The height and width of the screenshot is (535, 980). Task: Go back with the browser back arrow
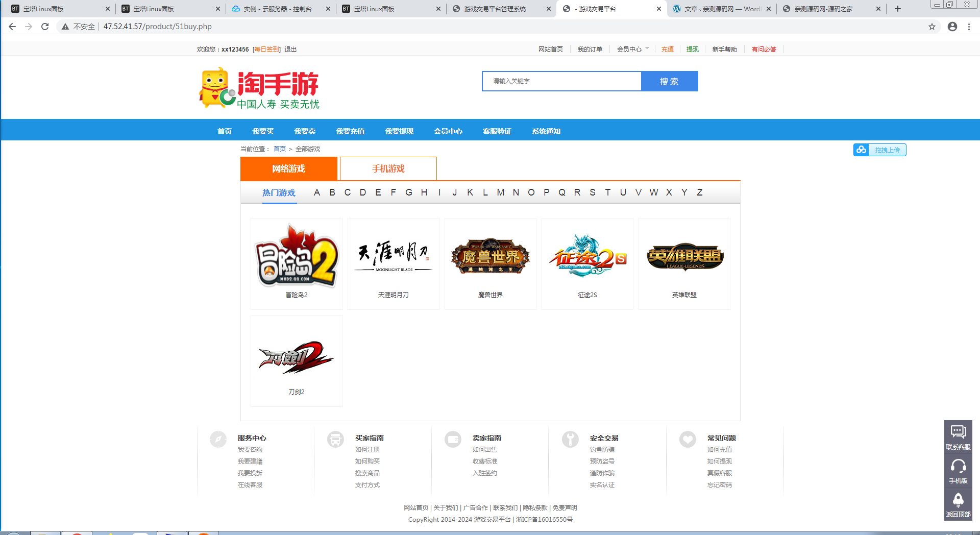click(12, 27)
